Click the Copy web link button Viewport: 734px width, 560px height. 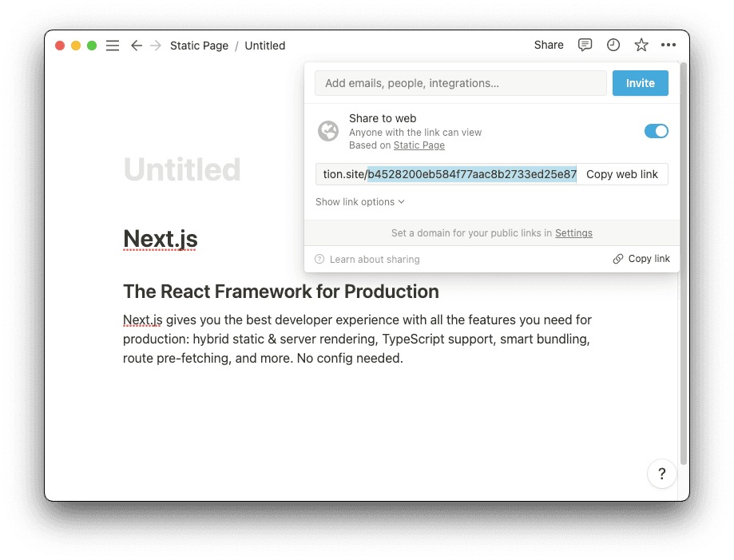point(622,174)
